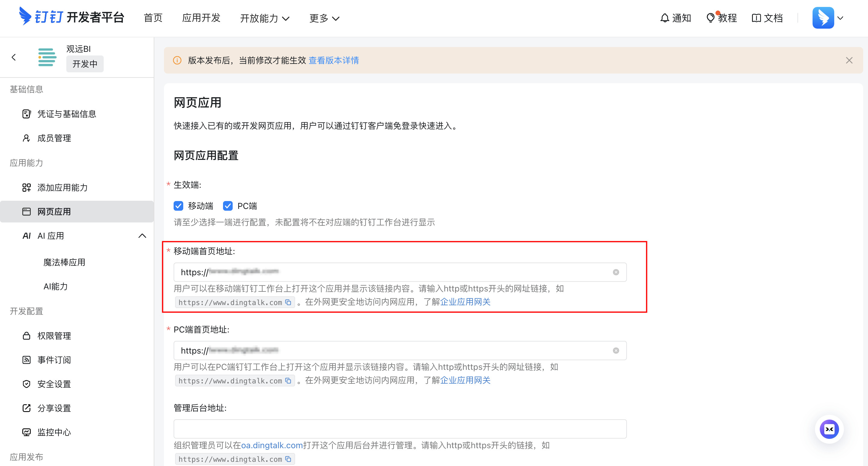Image resolution: width=868 pixels, height=466 pixels.
Task: Copy the mobile example dingtalk URL
Action: click(288, 302)
